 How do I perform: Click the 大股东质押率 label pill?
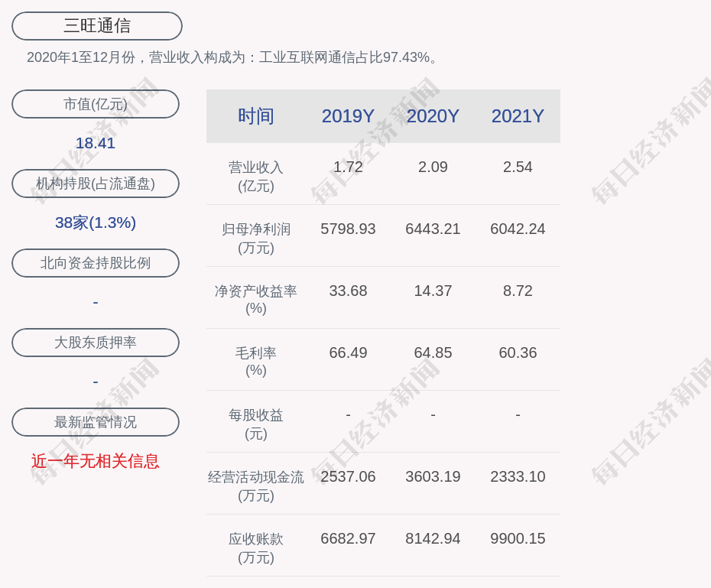pyautogui.click(x=96, y=343)
